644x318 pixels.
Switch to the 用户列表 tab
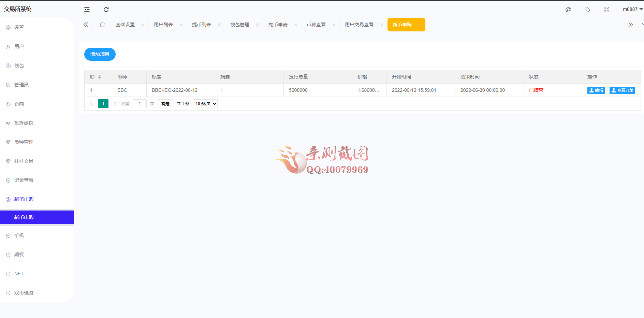point(163,25)
